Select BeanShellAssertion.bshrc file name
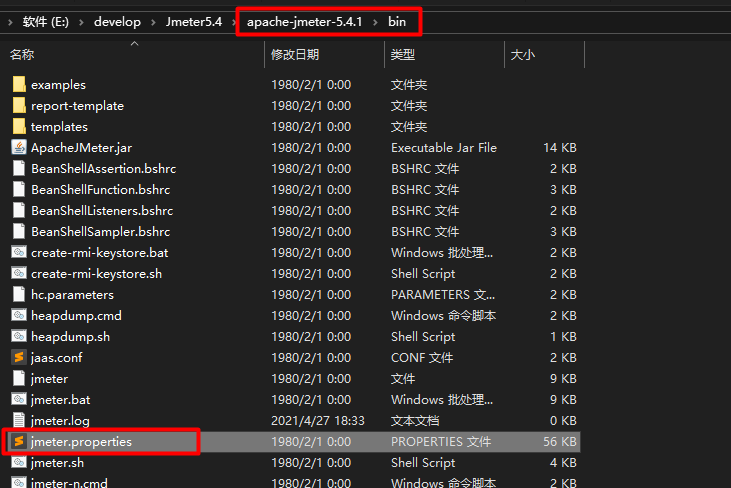This screenshot has width=731, height=488. (x=103, y=169)
